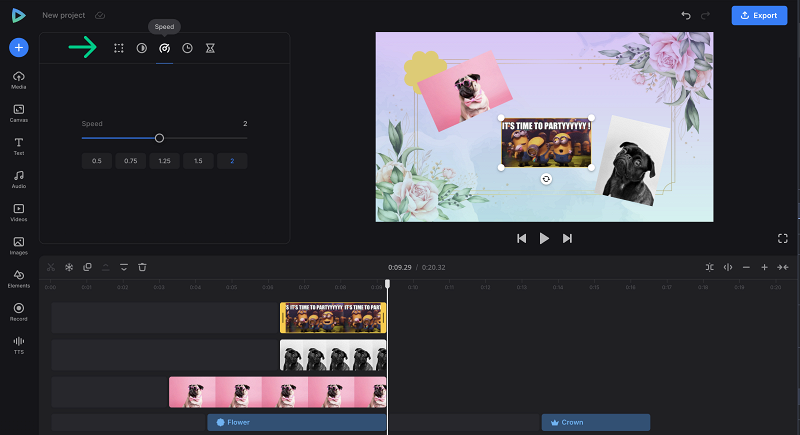Open the Media sidebar panel
Viewport: 800px width, 435px height.
coord(19,80)
